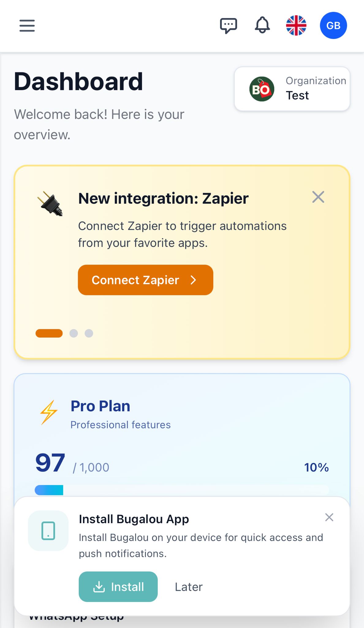Go to the third banner slide dot
Screen dimensions: 364x628
[89, 333]
